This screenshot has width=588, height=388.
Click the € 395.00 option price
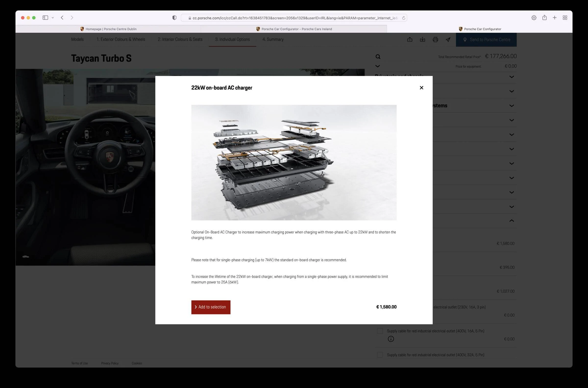tap(507, 268)
